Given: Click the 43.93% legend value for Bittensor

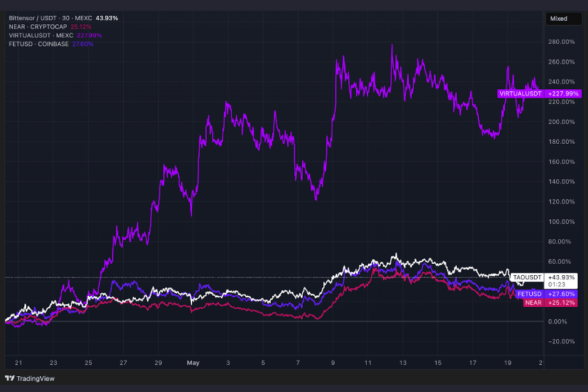Looking at the screenshot, I should pyautogui.click(x=107, y=18).
